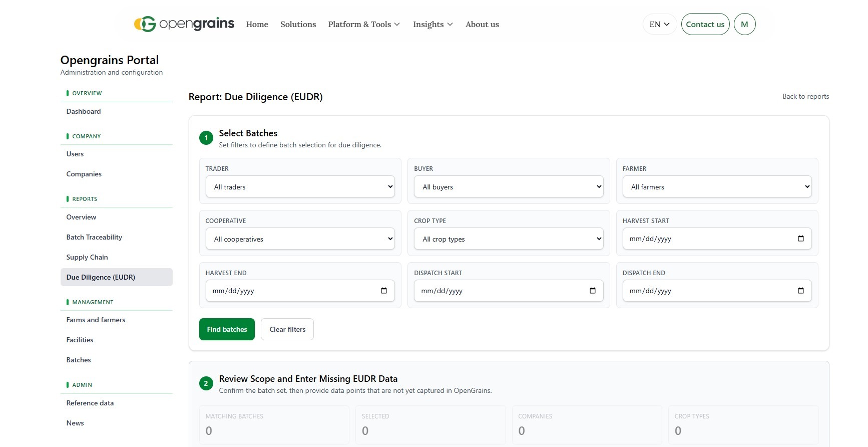Click the Opengrains logo
Screen dimensions: 868x447
(x=184, y=24)
